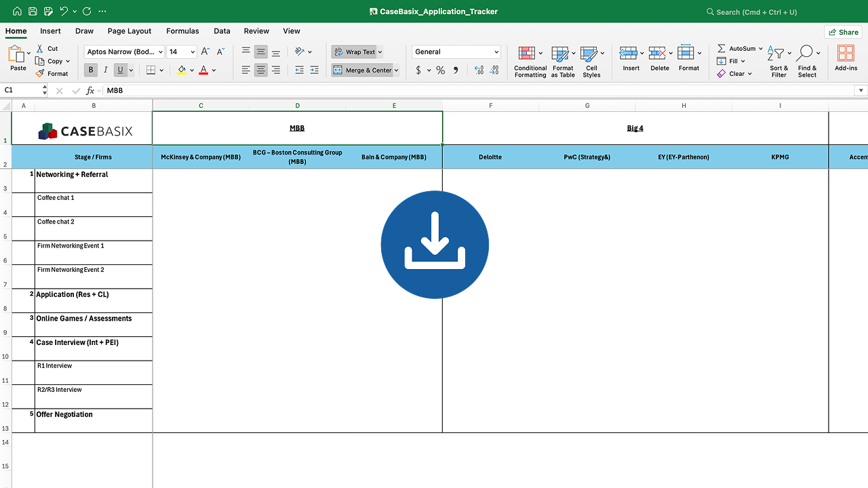Toggle middle vertical alignment
Image resolution: width=868 pixels, height=488 pixels.
[x=260, y=52]
